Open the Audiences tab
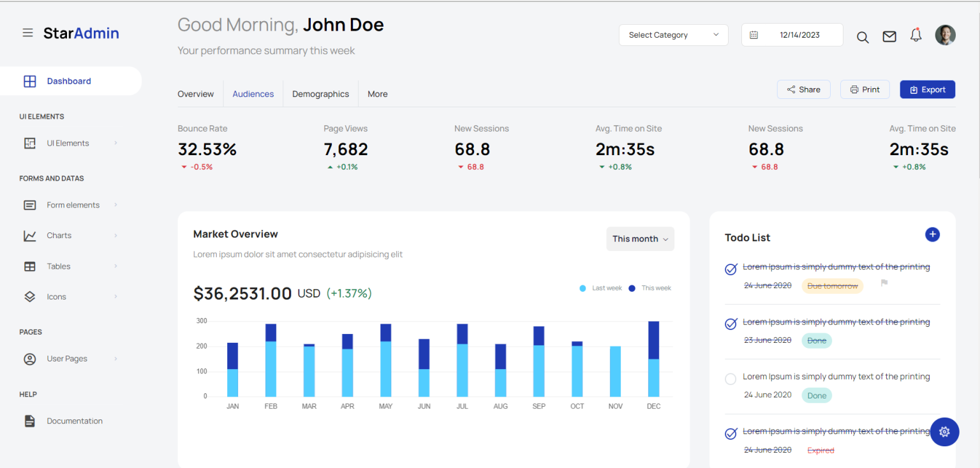 pyautogui.click(x=253, y=94)
